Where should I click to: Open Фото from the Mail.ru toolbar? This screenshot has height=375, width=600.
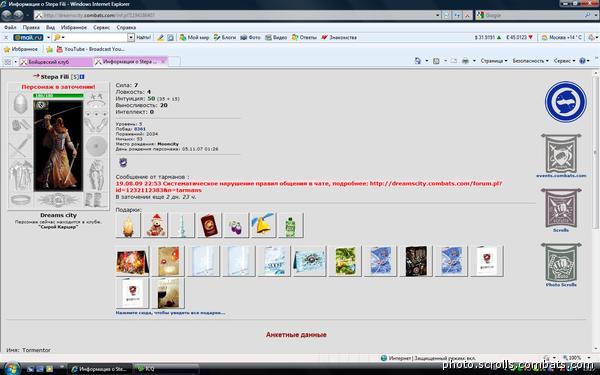tap(250, 38)
